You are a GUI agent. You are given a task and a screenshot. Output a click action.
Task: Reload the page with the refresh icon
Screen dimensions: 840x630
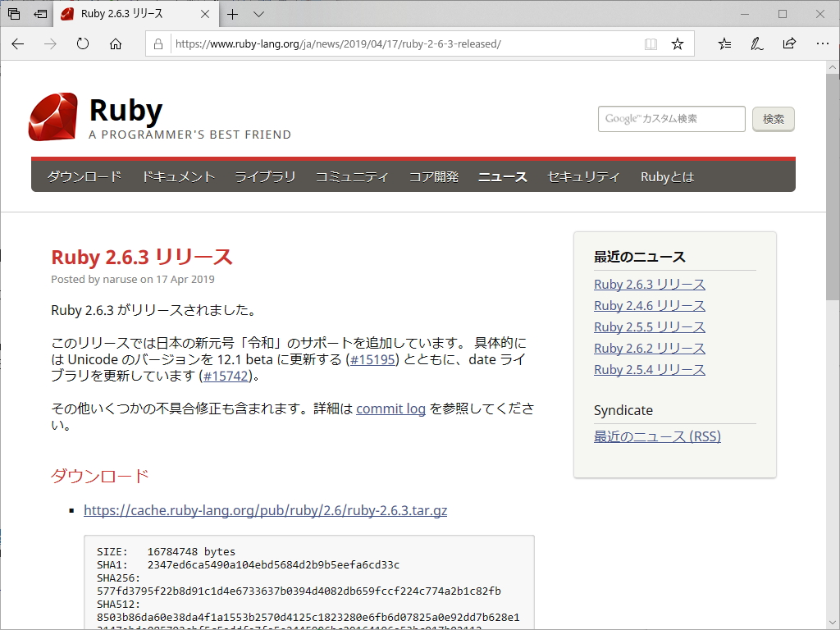click(82, 45)
